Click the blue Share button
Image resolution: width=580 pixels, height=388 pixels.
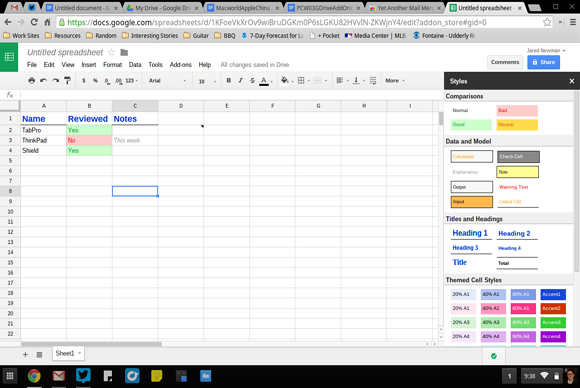coord(543,62)
